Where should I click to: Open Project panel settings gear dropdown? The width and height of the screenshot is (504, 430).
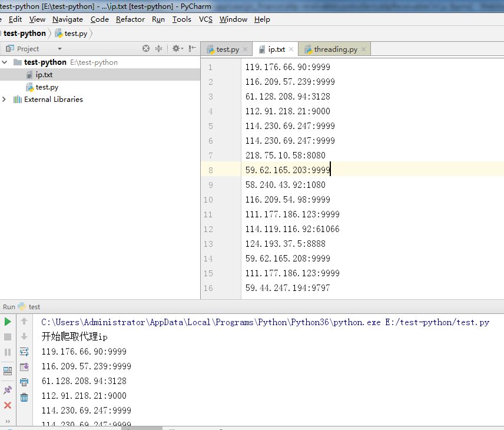[178, 48]
